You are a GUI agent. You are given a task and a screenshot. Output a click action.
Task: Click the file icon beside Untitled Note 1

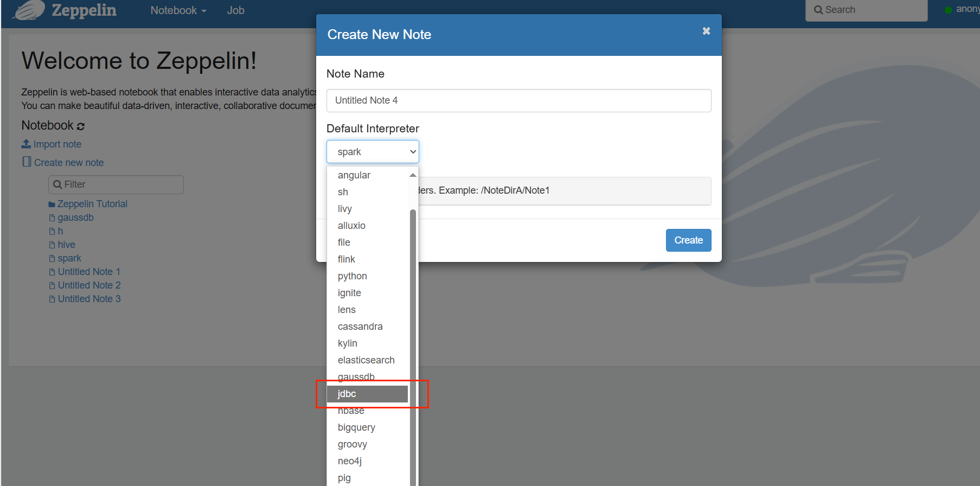pyautogui.click(x=52, y=272)
